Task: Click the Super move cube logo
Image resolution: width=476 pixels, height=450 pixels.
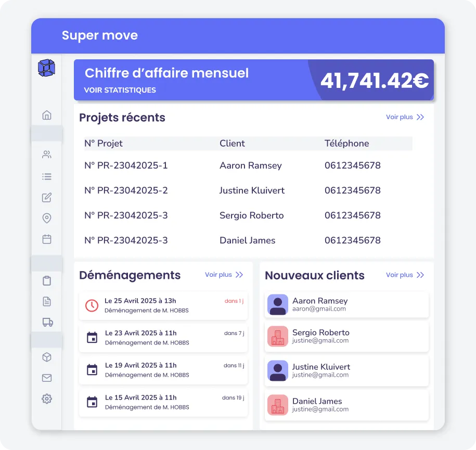Action: (46, 68)
